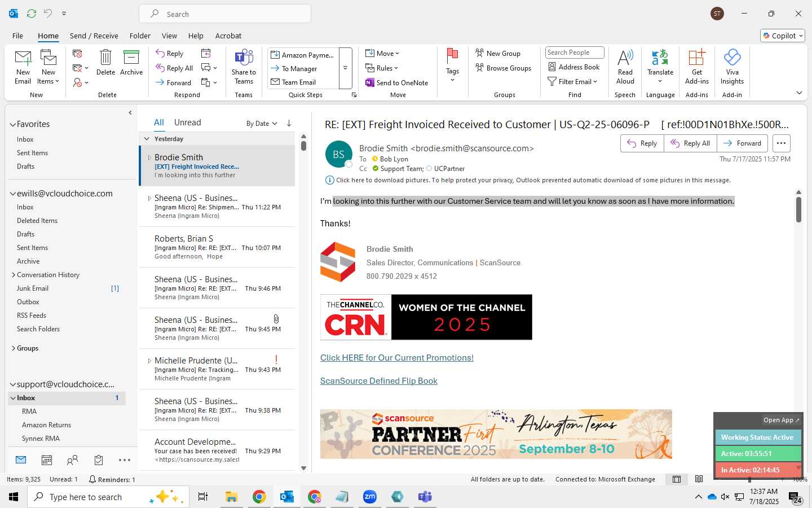Expand the Groups section
This screenshot has height=508, width=812.
pos(14,348)
